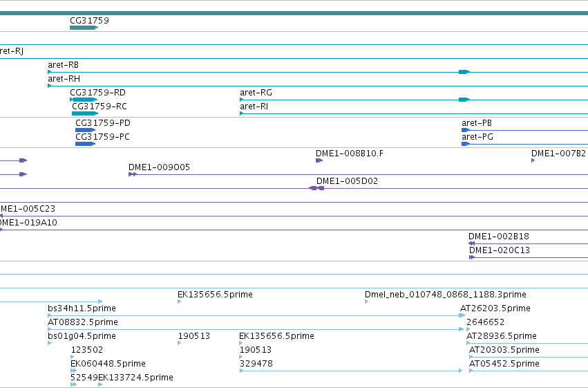Select the DME1-009O05 clone label
588x388 pixels.
point(159,167)
